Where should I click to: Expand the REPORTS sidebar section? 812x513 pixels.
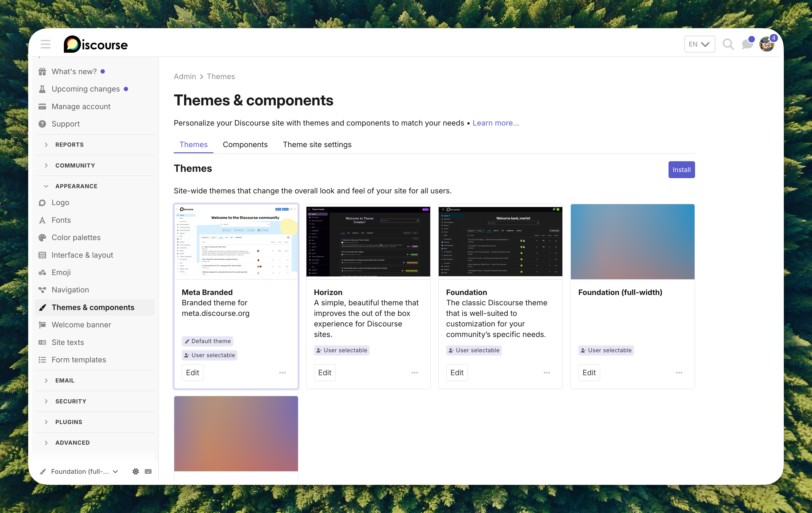(x=69, y=145)
